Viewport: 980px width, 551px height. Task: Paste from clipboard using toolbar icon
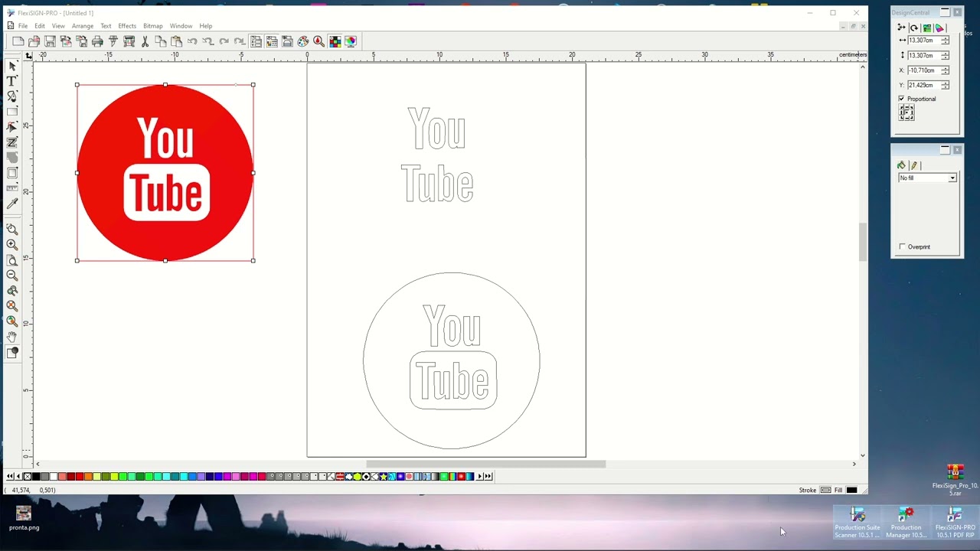[176, 41]
